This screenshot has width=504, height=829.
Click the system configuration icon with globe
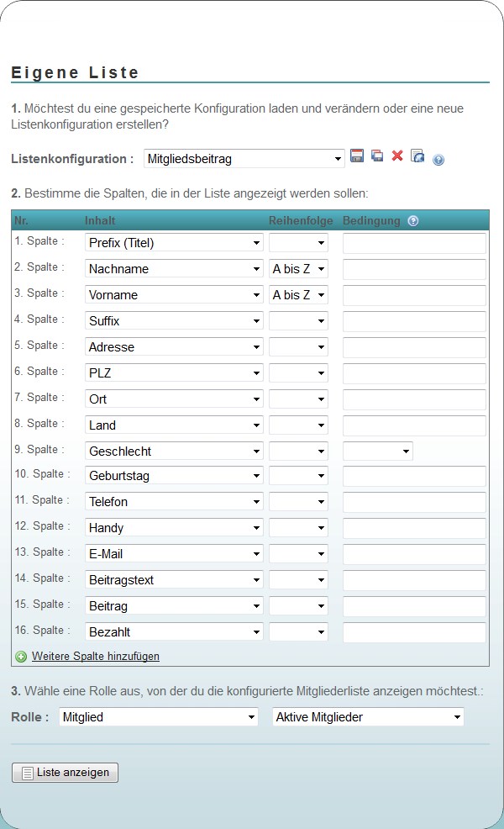pyautogui.click(x=417, y=156)
